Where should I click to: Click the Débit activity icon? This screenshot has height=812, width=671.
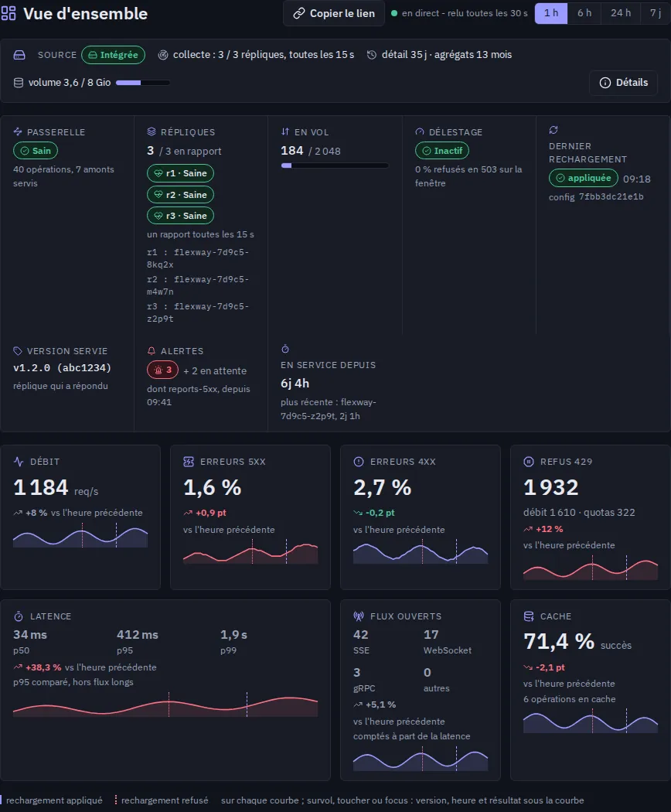(19, 462)
